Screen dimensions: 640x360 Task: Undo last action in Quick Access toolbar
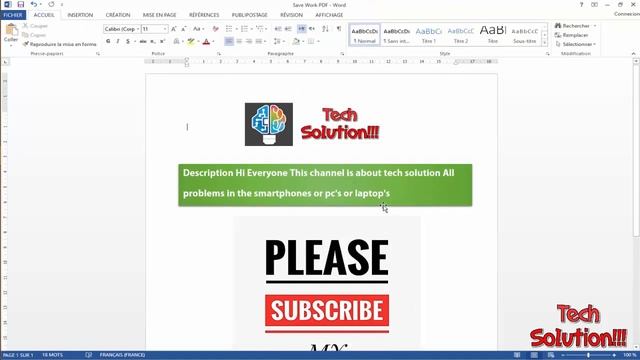(34, 4)
